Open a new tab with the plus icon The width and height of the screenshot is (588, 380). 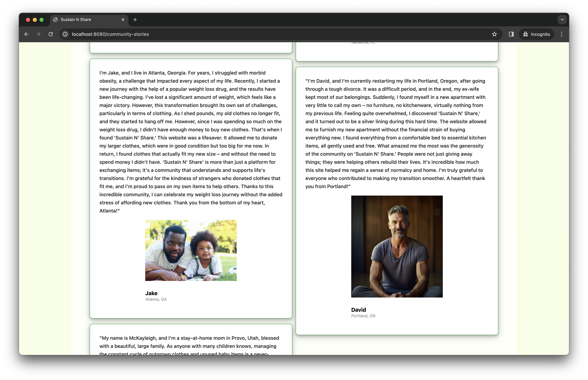tap(135, 20)
